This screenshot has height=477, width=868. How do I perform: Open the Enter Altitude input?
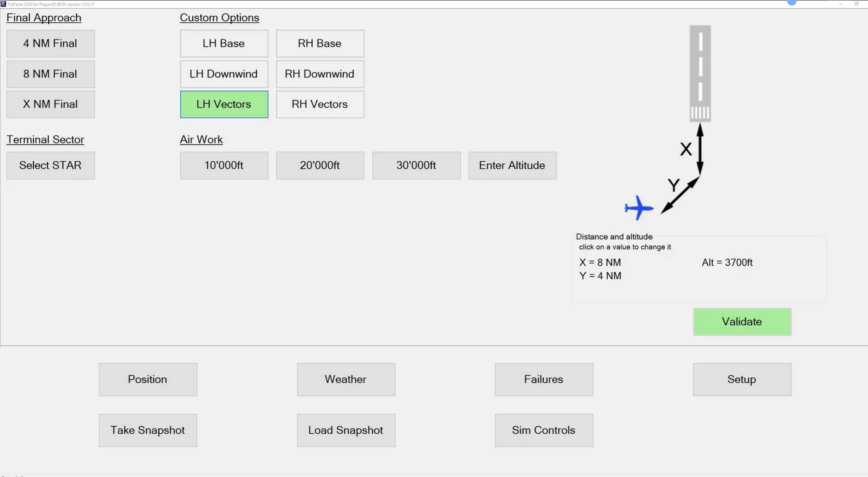tap(512, 165)
